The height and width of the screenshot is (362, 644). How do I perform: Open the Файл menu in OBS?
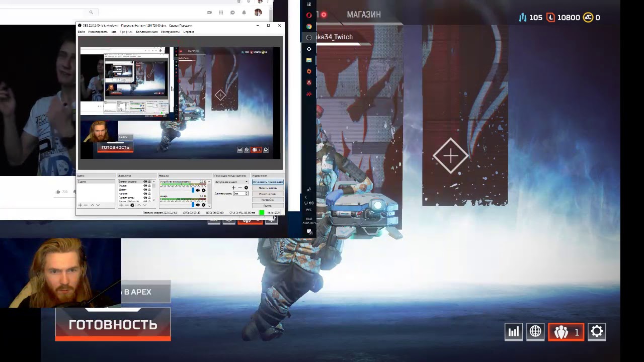click(81, 32)
